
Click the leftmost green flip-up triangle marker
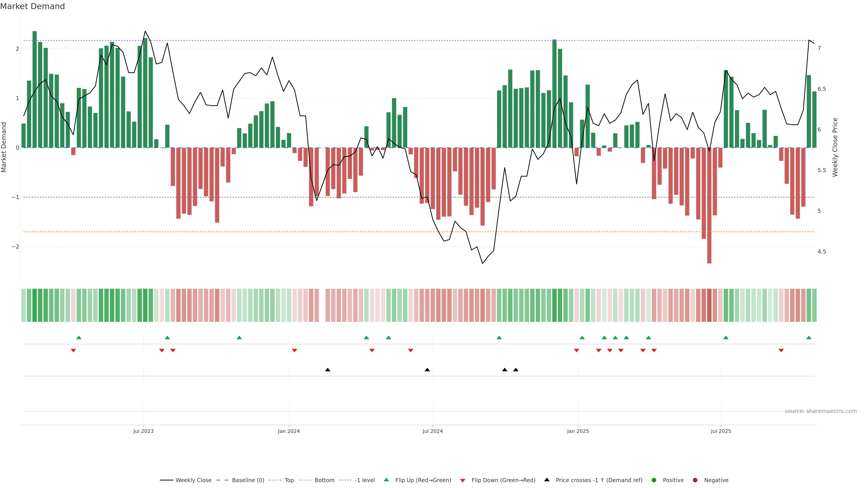click(79, 338)
